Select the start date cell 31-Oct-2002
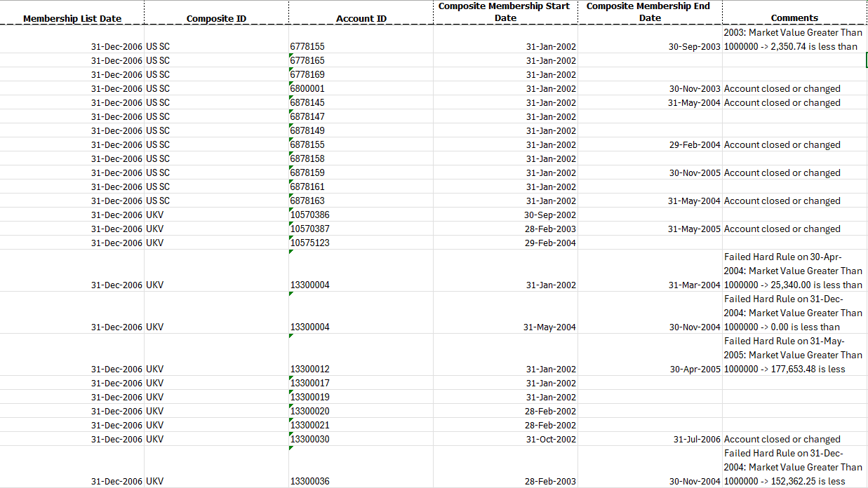This screenshot has height=488, width=868. pyautogui.click(x=551, y=440)
